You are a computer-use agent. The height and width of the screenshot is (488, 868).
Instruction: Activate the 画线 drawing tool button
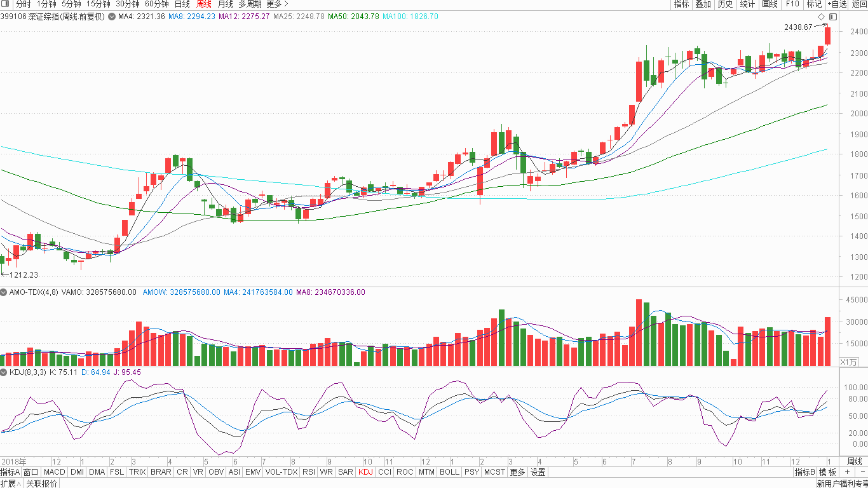pyautogui.click(x=770, y=4)
